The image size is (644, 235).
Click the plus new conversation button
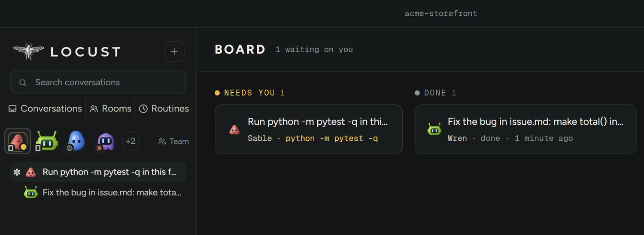(174, 51)
